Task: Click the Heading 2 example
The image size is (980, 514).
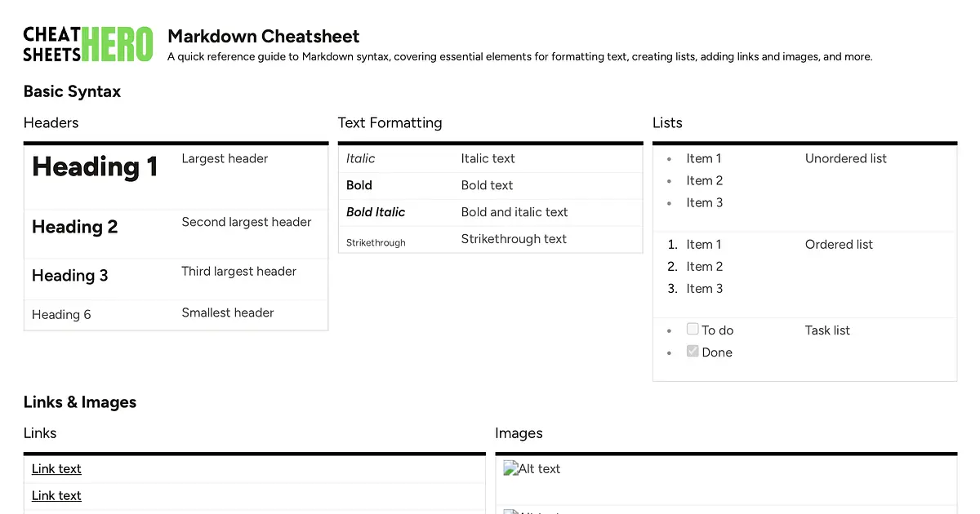Action: coord(74,227)
